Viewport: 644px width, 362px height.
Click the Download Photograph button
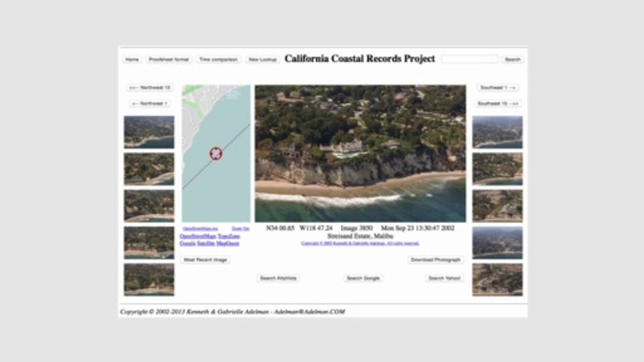pyautogui.click(x=436, y=260)
